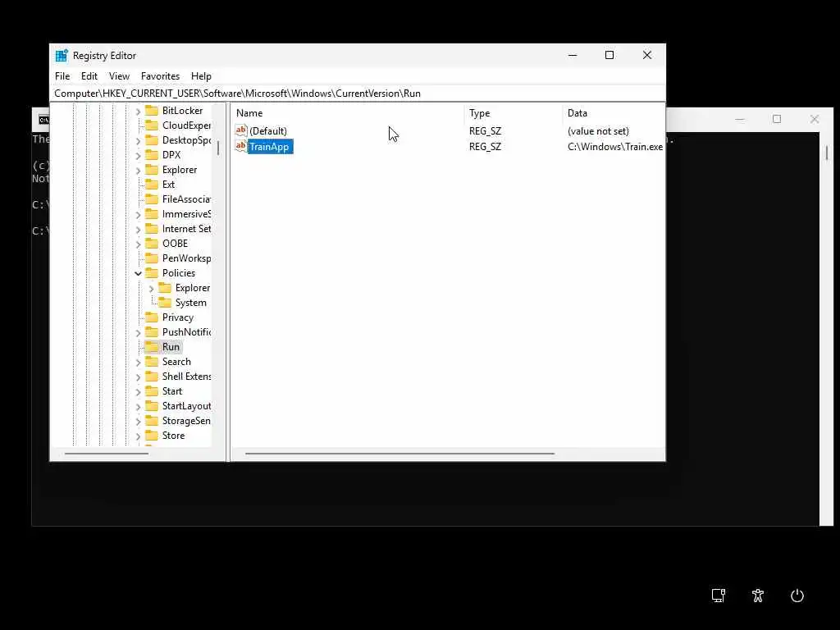Close the Command Prompt window behind
Image resolution: width=840 pixels, height=630 pixels.
[x=815, y=119]
